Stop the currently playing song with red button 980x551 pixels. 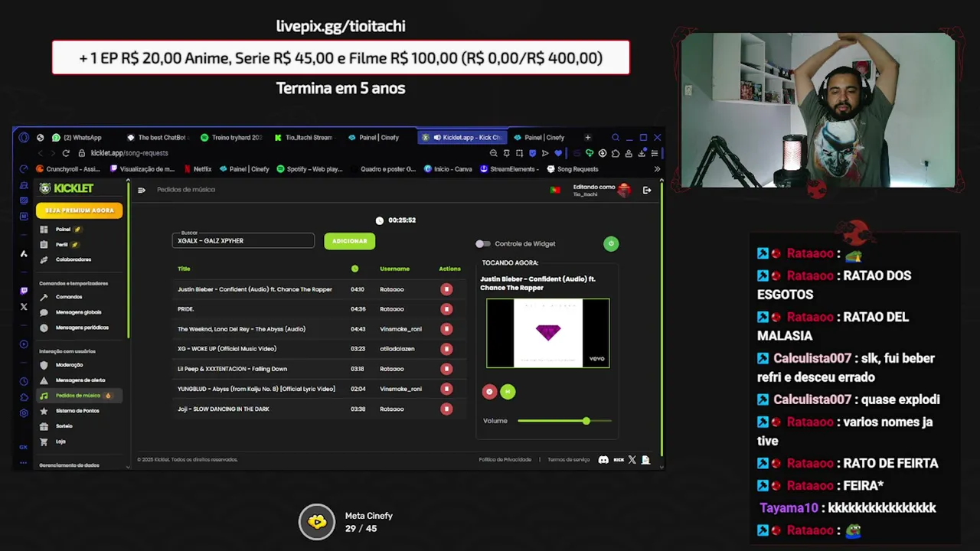(x=490, y=392)
